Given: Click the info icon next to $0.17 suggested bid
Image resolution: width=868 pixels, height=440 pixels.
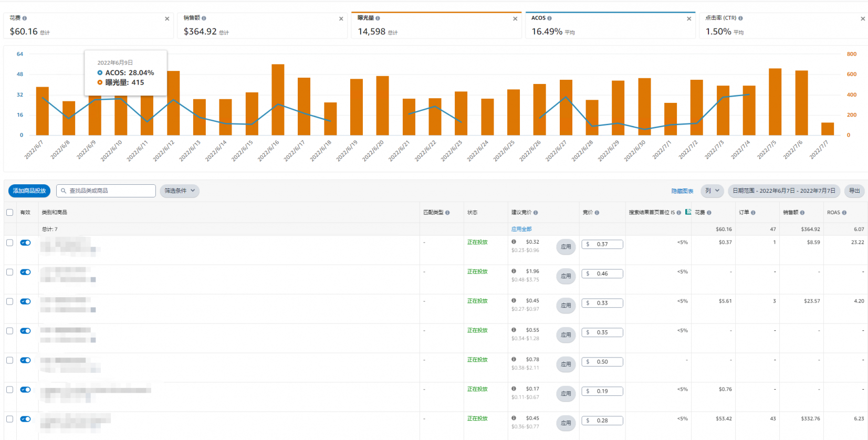Looking at the screenshot, I should point(514,389).
